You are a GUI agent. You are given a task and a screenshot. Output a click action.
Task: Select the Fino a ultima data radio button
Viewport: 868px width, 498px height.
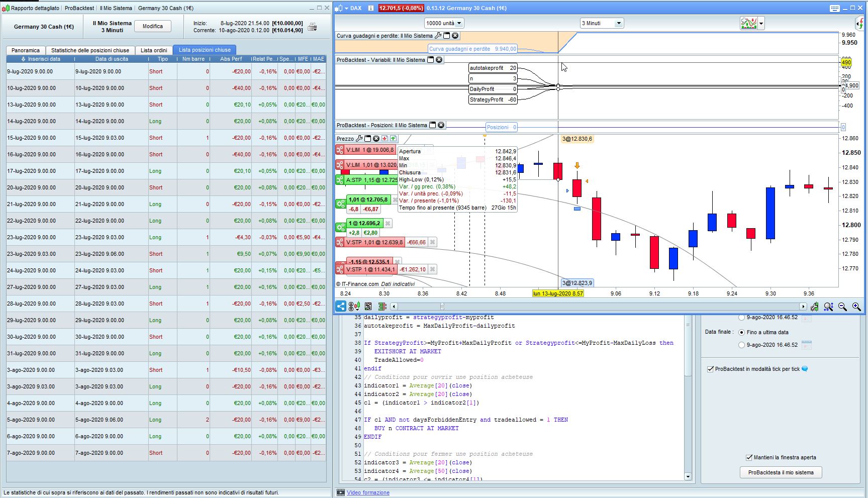pyautogui.click(x=741, y=332)
